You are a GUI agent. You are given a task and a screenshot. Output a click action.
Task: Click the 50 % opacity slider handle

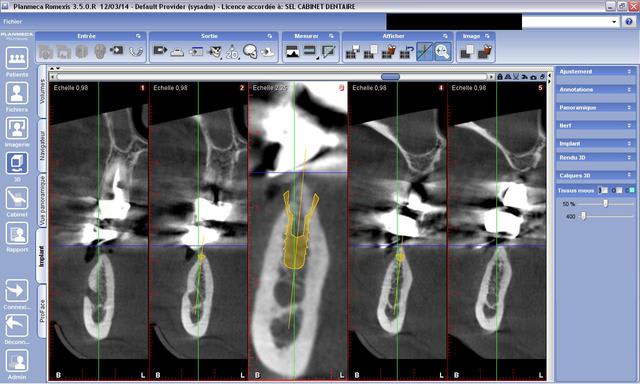point(605,204)
